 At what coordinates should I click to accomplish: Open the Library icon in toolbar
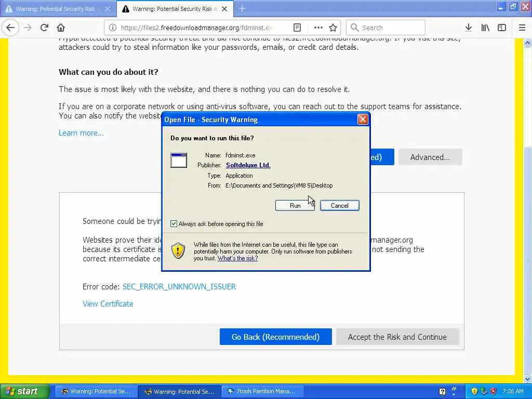tap(485, 28)
